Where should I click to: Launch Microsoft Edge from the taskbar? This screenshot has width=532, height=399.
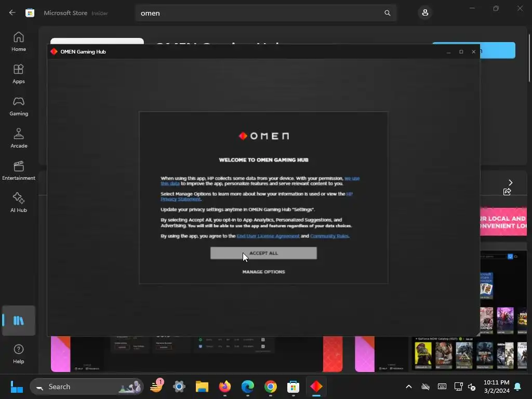(248, 387)
